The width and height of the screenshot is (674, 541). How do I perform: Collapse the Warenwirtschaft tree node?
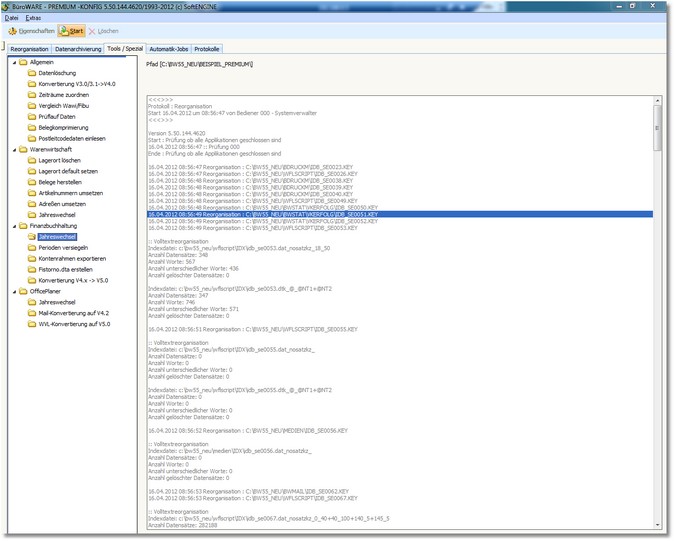click(13, 149)
